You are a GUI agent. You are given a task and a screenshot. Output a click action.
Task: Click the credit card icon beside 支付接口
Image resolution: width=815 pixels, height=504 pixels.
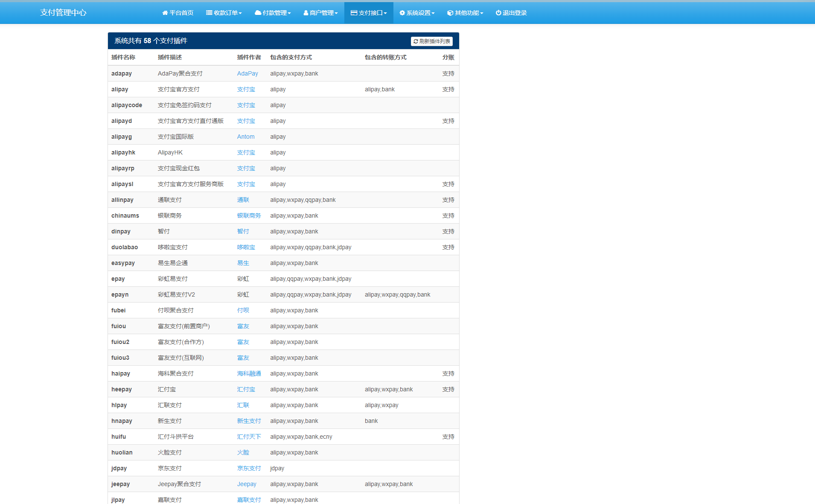click(354, 13)
